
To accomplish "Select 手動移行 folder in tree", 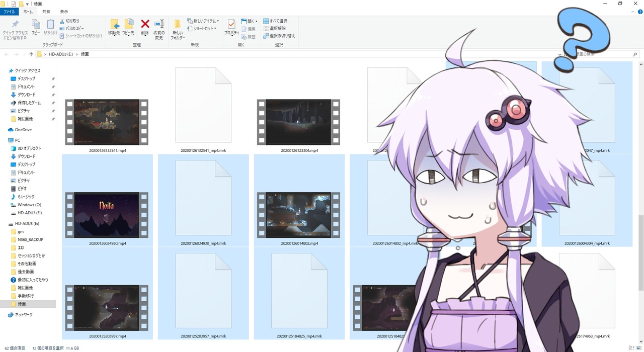I will click(22, 296).
